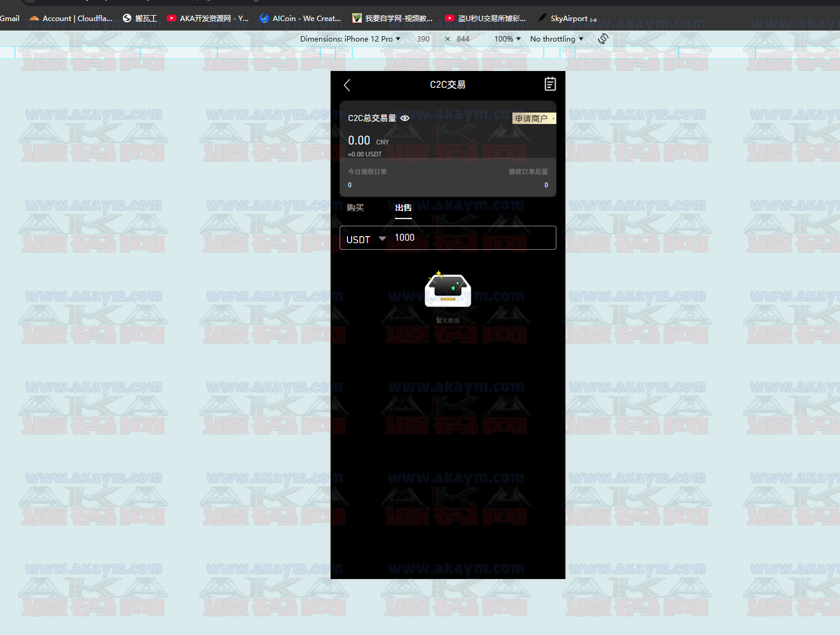Open the order records clipboard icon
Image resolution: width=840 pixels, height=635 pixels.
[x=550, y=84]
